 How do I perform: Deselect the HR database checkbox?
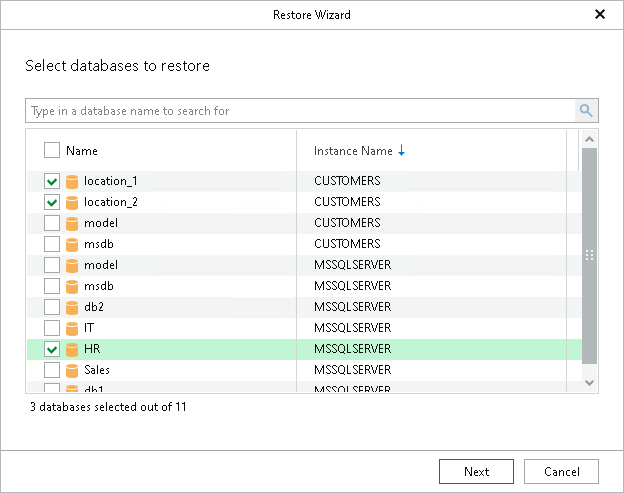click(x=52, y=349)
